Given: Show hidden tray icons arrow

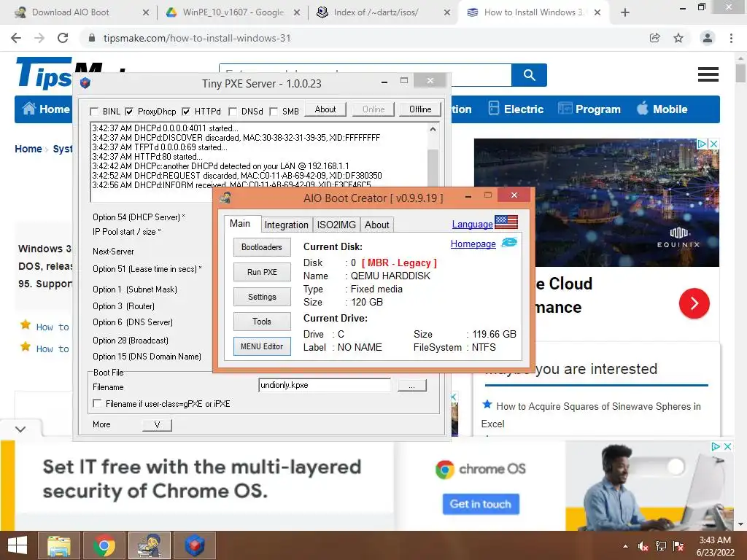Looking at the screenshot, I should point(625,546).
